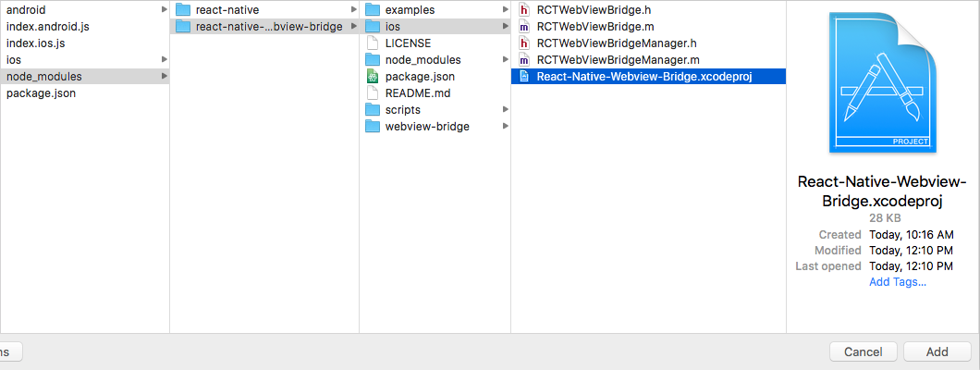Select the webview-bridge folder icon

[x=373, y=126]
